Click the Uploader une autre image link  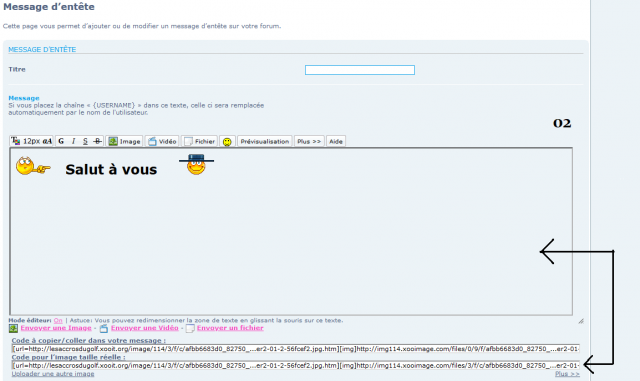53,374
